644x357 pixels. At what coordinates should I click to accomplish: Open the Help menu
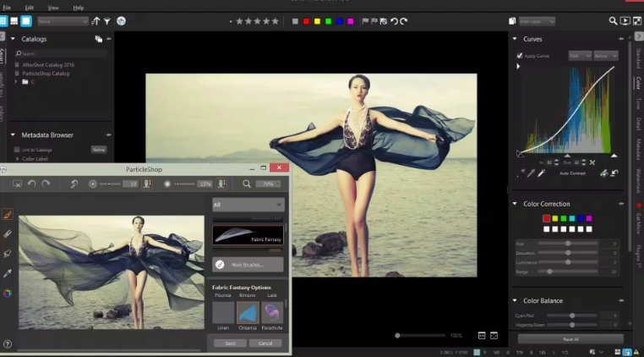[79, 8]
